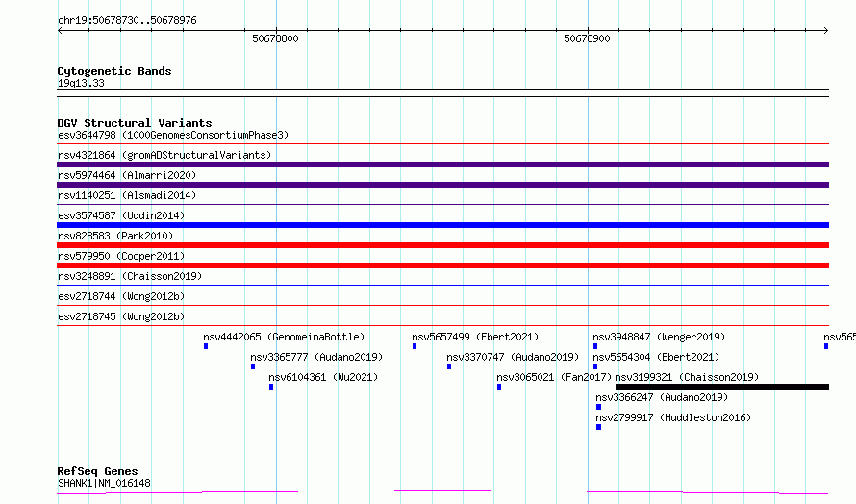
Task: Click the 50678900 ruler position label
Action: [587, 38]
